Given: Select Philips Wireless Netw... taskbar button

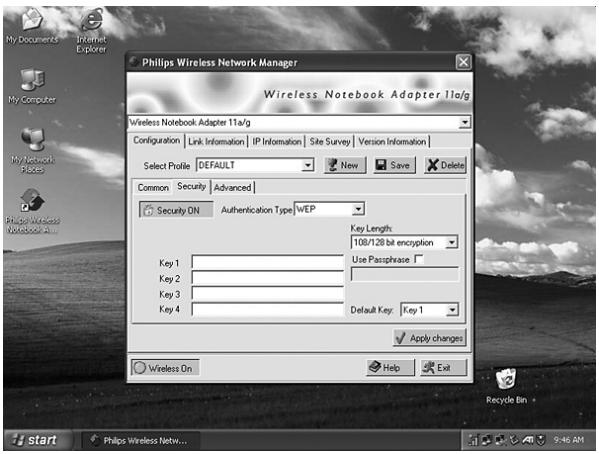Looking at the screenshot, I should tap(141, 441).
